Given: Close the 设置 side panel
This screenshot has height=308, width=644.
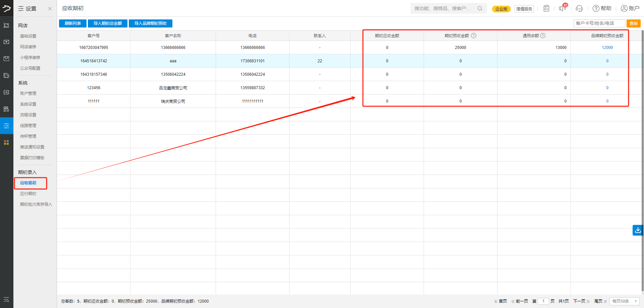Looking at the screenshot, I should [50, 9].
